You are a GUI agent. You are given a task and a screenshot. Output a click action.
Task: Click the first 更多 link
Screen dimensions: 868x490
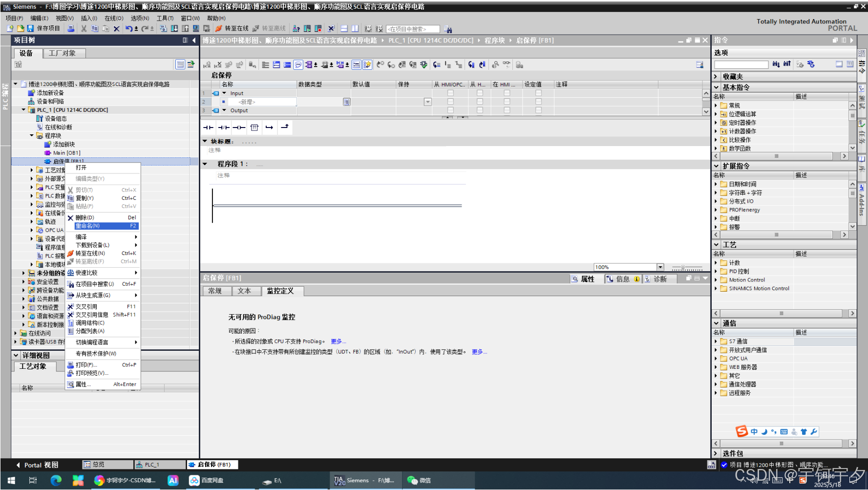pos(338,341)
